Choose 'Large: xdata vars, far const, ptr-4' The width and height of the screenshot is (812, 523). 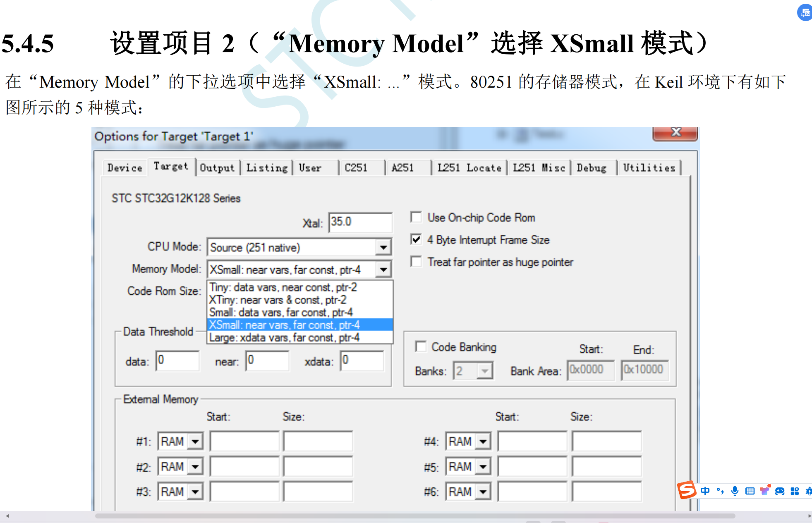coord(300,337)
